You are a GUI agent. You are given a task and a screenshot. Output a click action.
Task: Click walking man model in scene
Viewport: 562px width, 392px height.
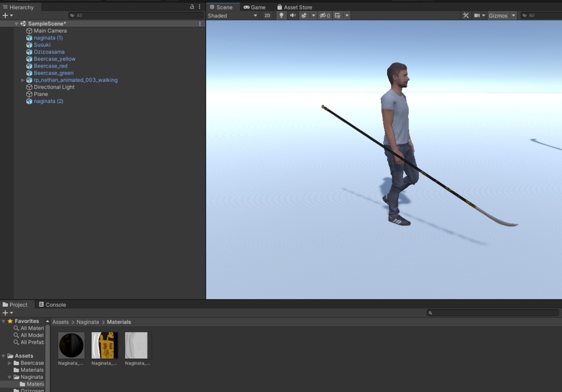(398, 143)
